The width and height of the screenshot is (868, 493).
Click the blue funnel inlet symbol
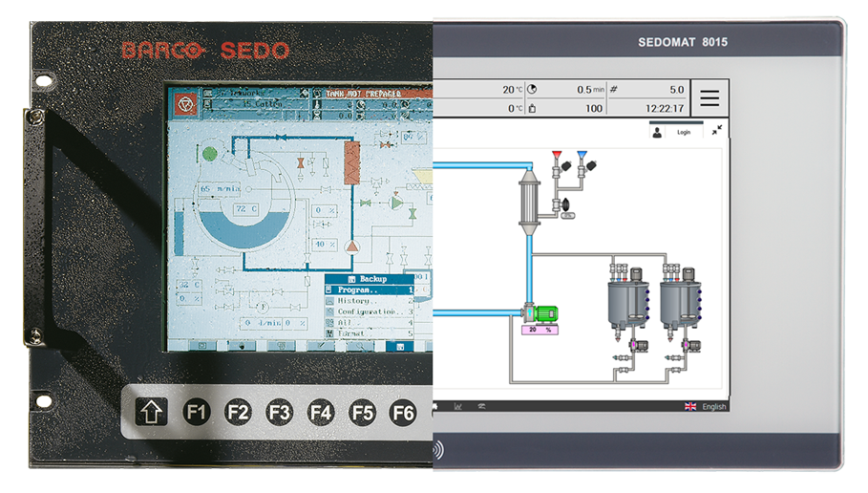point(582,155)
